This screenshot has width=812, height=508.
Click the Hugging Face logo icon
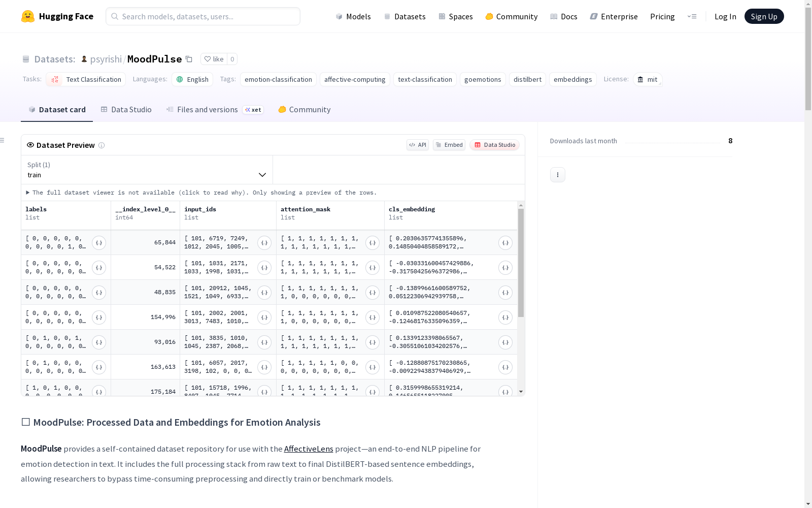click(x=28, y=16)
